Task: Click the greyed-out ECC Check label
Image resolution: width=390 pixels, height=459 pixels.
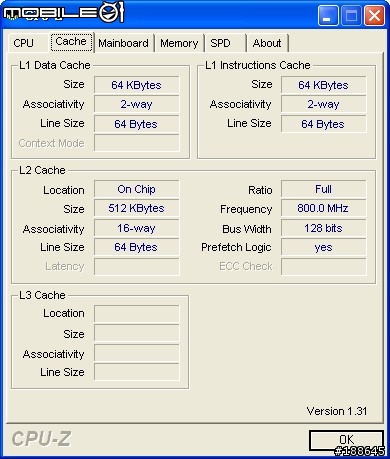Action: click(x=246, y=266)
